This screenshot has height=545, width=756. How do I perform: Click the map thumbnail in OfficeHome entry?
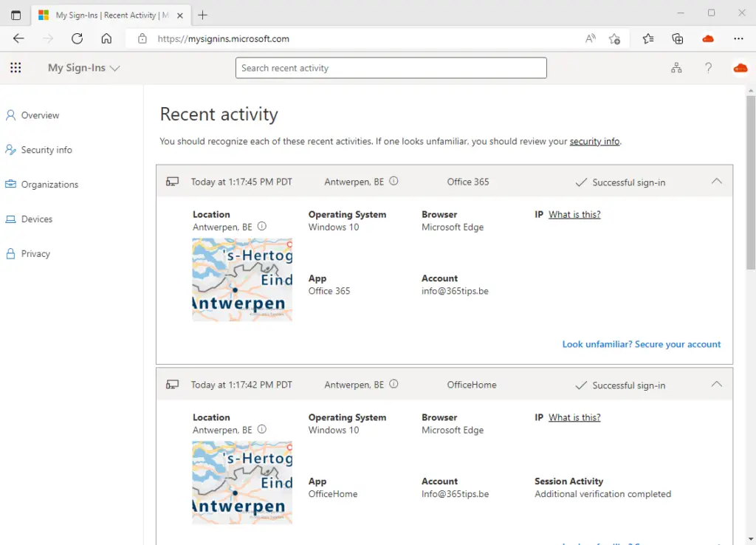point(242,483)
